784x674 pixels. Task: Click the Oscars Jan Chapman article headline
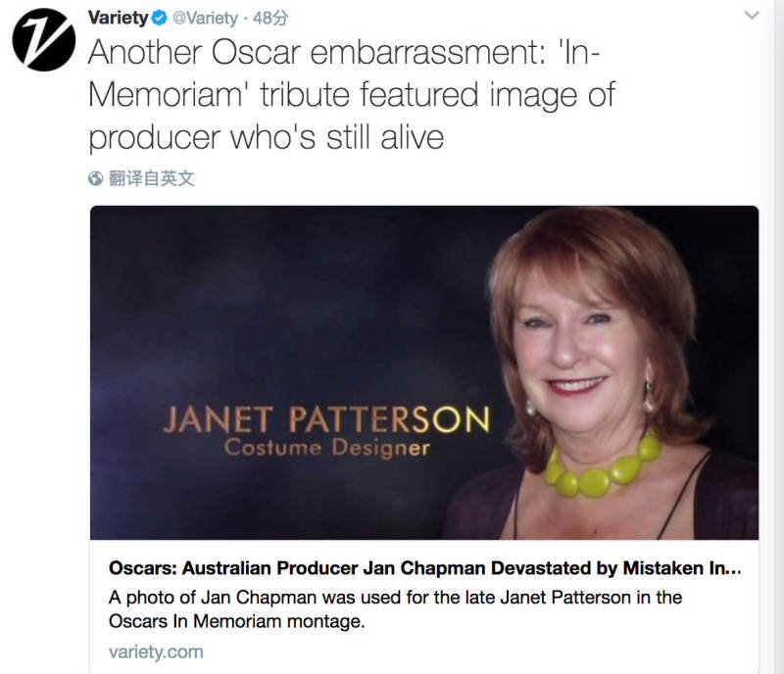coord(412,569)
